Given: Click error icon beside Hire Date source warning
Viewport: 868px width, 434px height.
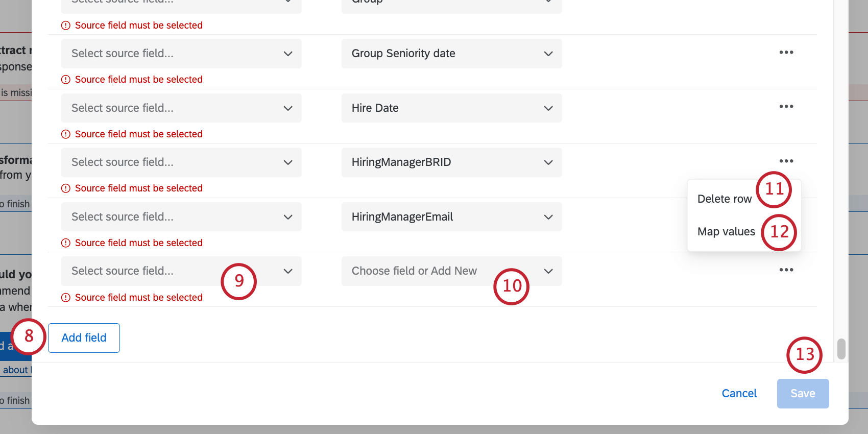Looking at the screenshot, I should (x=65, y=134).
